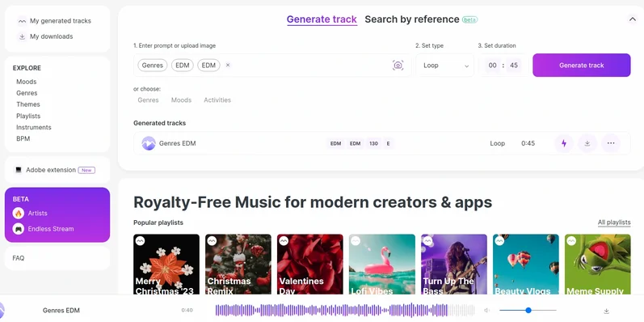644x322 pixels.
Task: Clear prompt tags with the small x icon
Action: [228, 65]
